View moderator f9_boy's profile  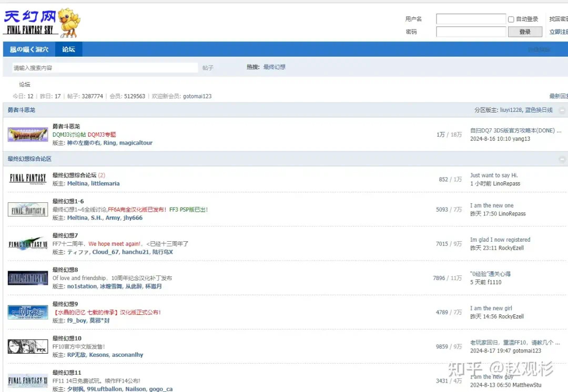click(x=77, y=321)
